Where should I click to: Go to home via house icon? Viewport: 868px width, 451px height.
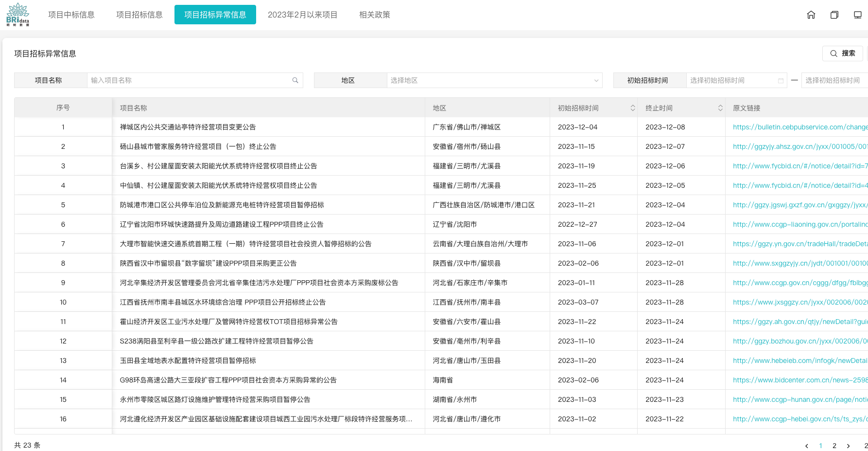(811, 15)
